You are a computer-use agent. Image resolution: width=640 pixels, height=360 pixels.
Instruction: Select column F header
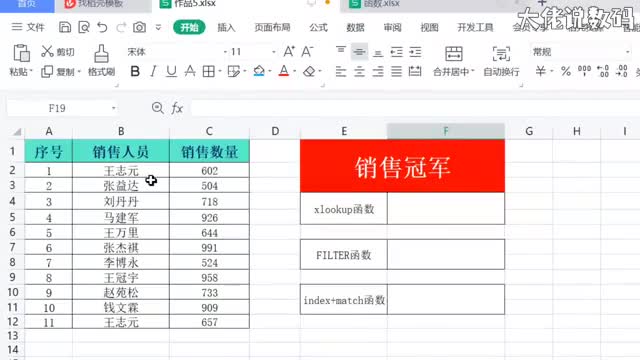pos(446,131)
